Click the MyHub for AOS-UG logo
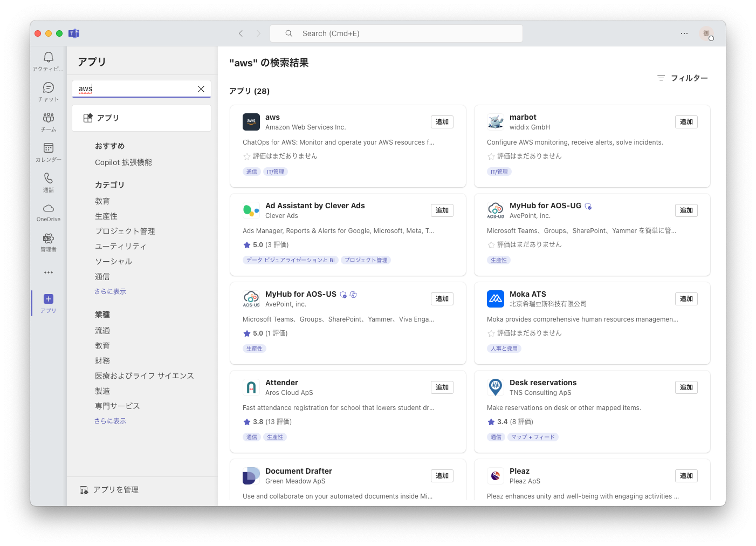Image resolution: width=756 pixels, height=546 pixels. 496,210
